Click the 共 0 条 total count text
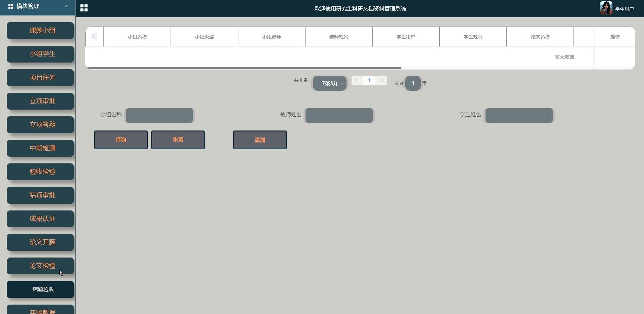Image resolution: width=644 pixels, height=314 pixels. 301,80
